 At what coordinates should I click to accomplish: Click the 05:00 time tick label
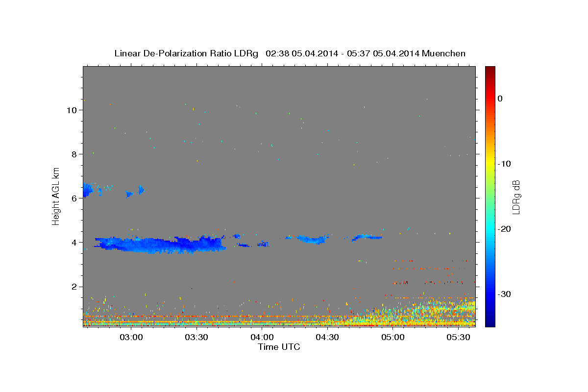click(x=392, y=337)
